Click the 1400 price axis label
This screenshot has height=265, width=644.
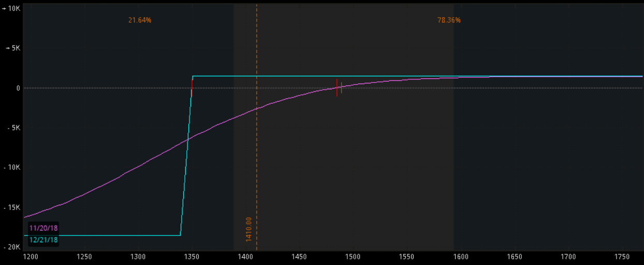(245, 257)
